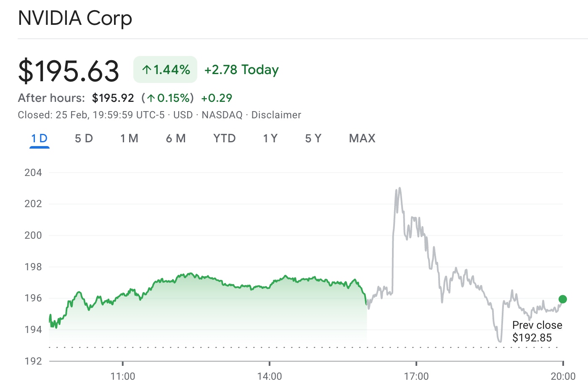This screenshot has width=588, height=389.
Task: Click the after hours price $195.92
Action: [113, 98]
